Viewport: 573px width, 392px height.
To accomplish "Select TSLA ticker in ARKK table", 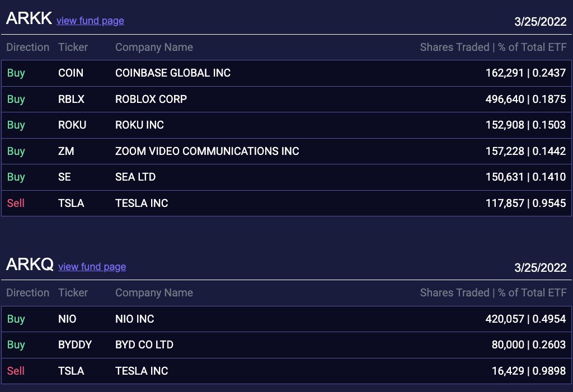I will click(x=71, y=203).
